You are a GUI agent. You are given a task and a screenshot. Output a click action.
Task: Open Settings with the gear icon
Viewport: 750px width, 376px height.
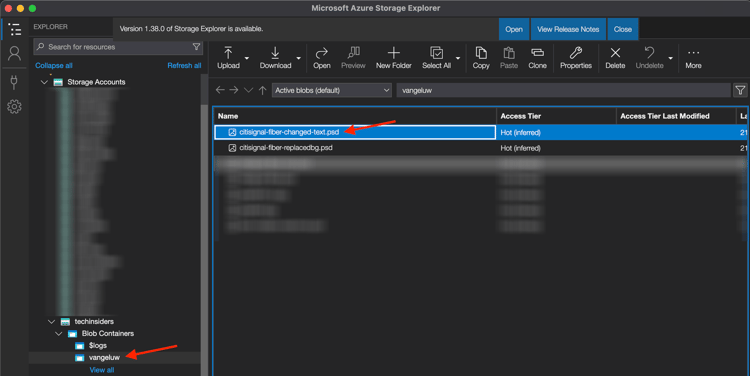tap(14, 106)
